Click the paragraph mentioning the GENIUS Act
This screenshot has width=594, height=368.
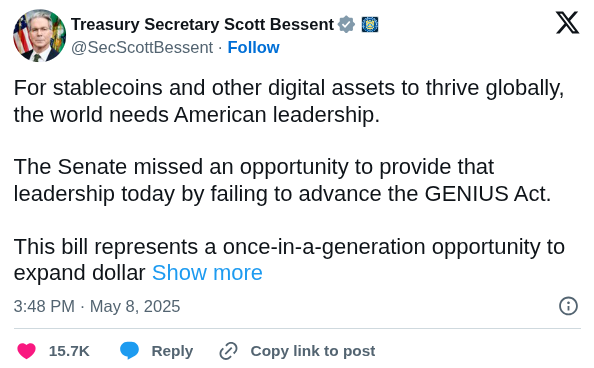[x=282, y=180]
